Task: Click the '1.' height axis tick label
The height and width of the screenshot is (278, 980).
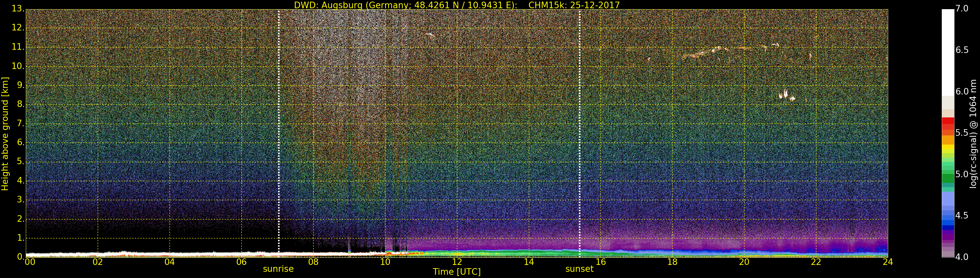Action: pyautogui.click(x=20, y=238)
